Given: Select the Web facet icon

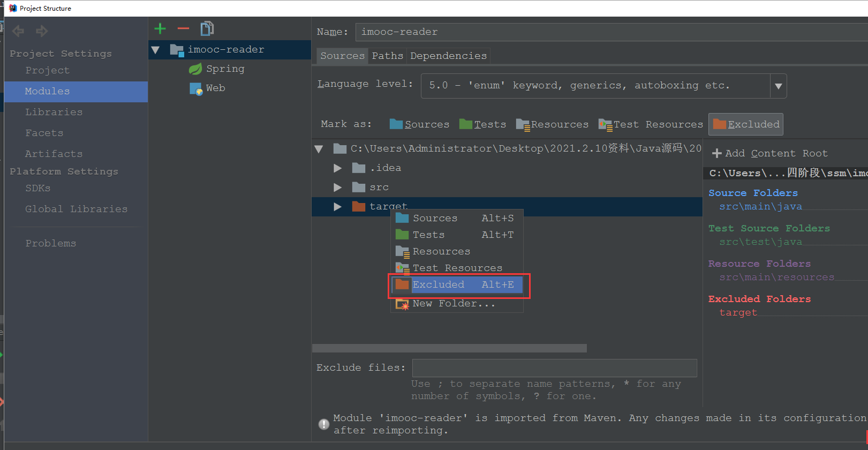Looking at the screenshot, I should tap(196, 88).
